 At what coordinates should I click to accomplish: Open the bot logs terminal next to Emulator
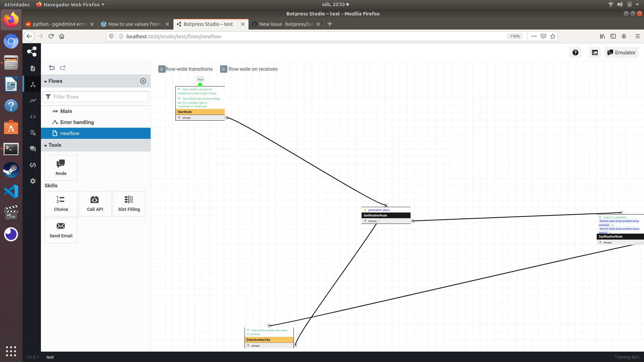595,52
